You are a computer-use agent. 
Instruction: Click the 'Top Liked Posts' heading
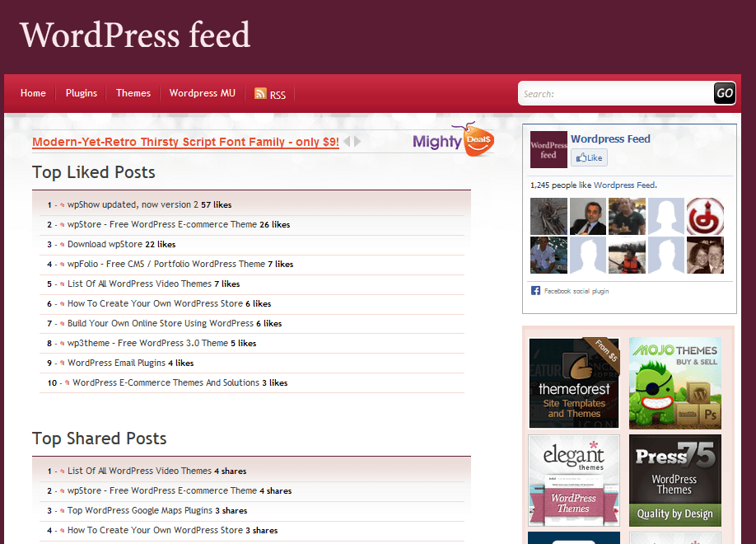coord(94,172)
